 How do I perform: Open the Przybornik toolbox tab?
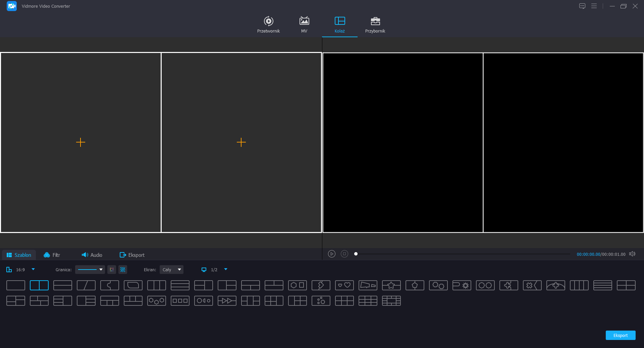[375, 25]
